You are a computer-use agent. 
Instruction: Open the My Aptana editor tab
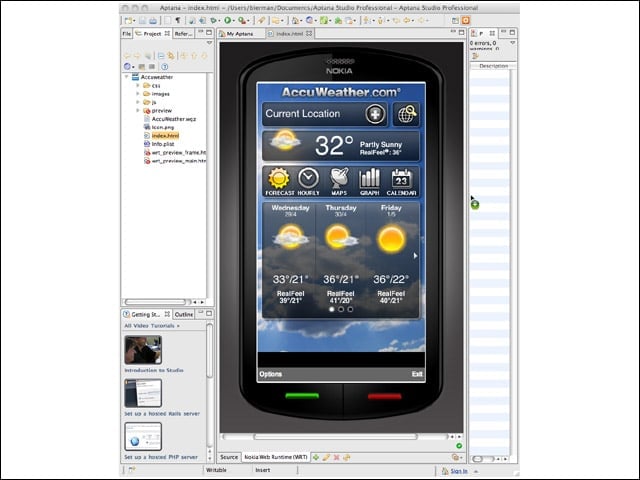pos(240,34)
